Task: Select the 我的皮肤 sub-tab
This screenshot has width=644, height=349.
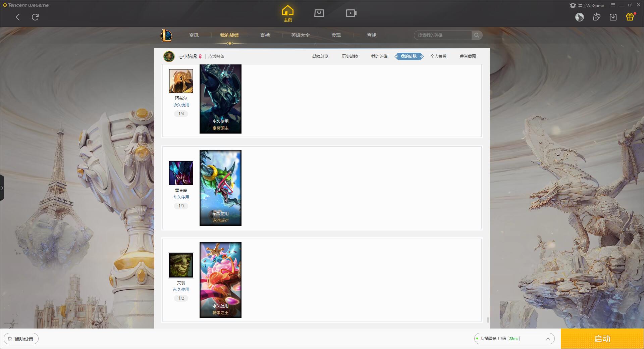Action: [409, 56]
